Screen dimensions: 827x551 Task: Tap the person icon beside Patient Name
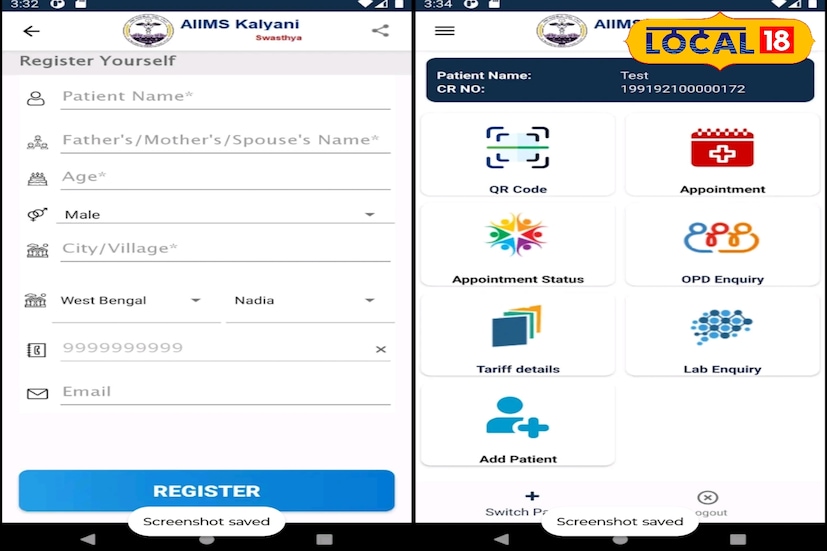click(36, 98)
